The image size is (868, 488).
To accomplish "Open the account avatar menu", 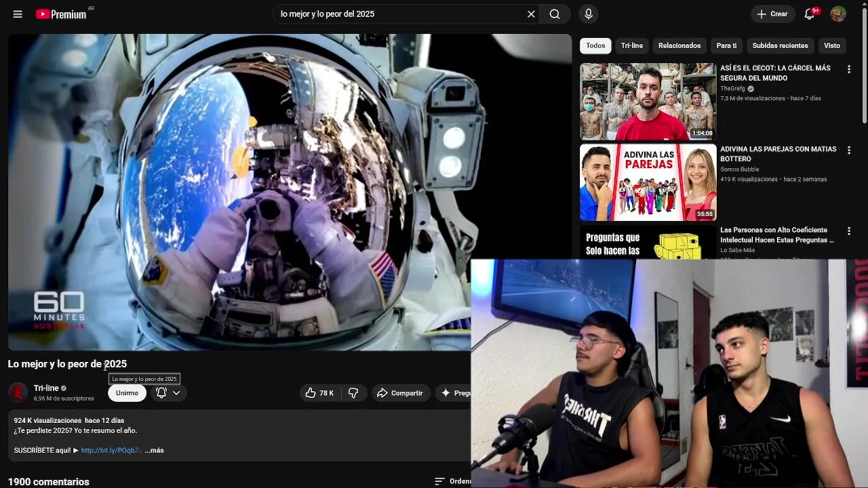I will click(838, 14).
